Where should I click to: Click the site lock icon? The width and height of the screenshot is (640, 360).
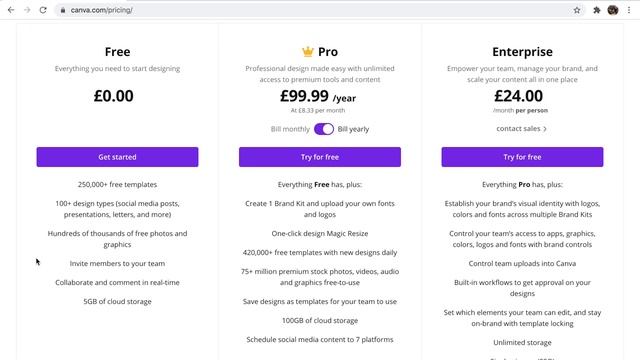click(x=63, y=10)
